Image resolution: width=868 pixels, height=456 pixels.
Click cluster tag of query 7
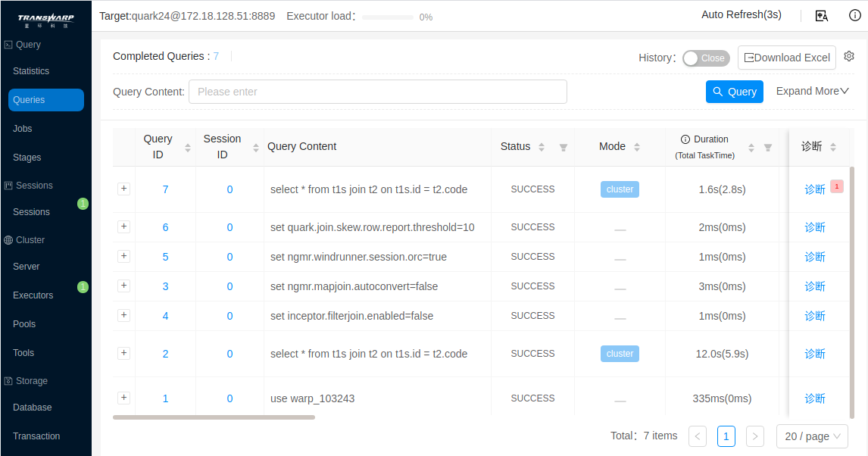[620, 189]
